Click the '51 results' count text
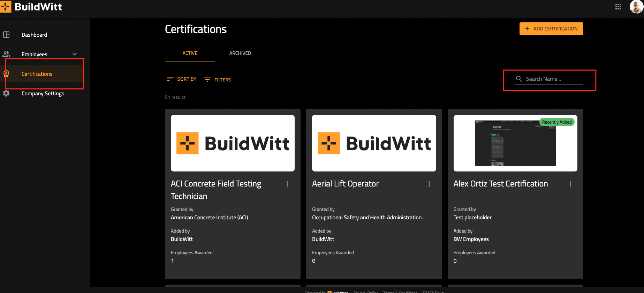 [x=175, y=97]
